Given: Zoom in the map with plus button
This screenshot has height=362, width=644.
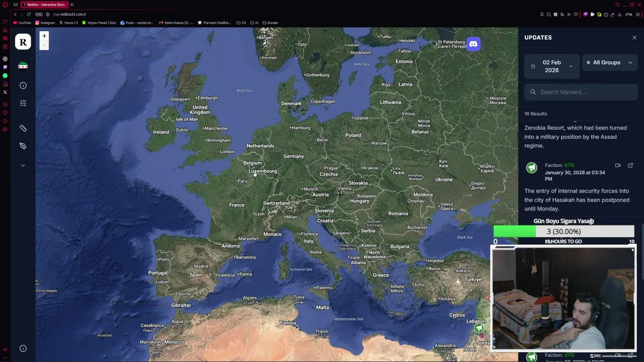Looking at the screenshot, I should coord(44,36).
